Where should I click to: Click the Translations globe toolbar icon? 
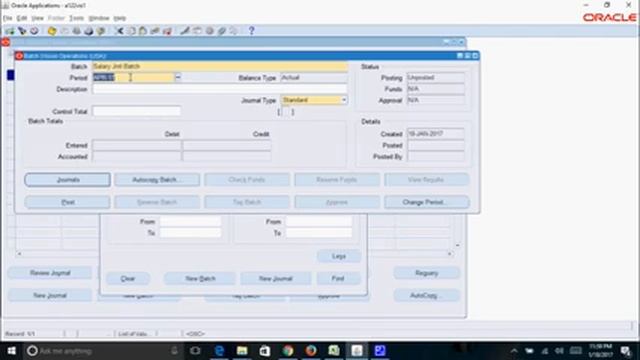(x=210, y=31)
